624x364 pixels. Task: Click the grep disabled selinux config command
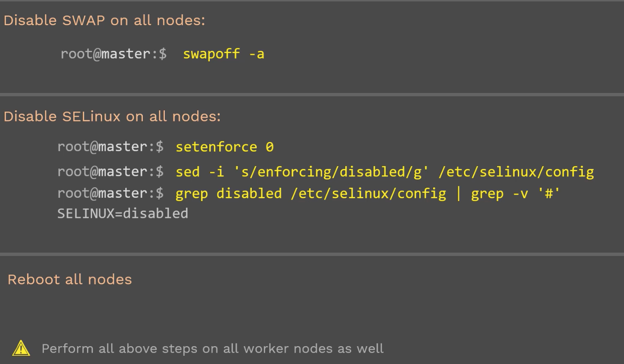pos(368,194)
